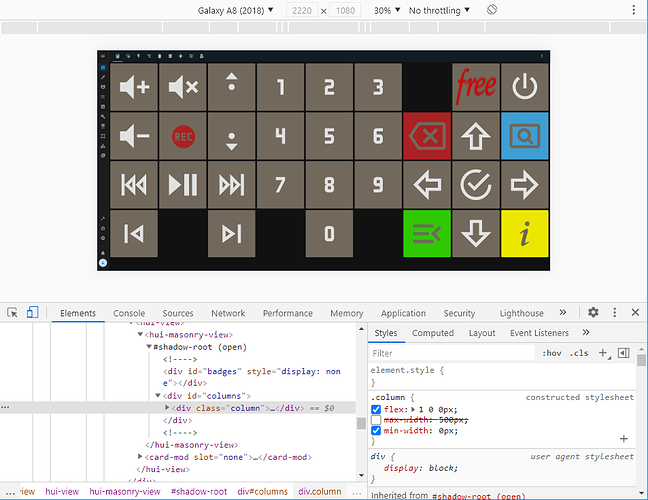Tap the red Free logo button
This screenshot has height=500, width=648.
point(476,87)
